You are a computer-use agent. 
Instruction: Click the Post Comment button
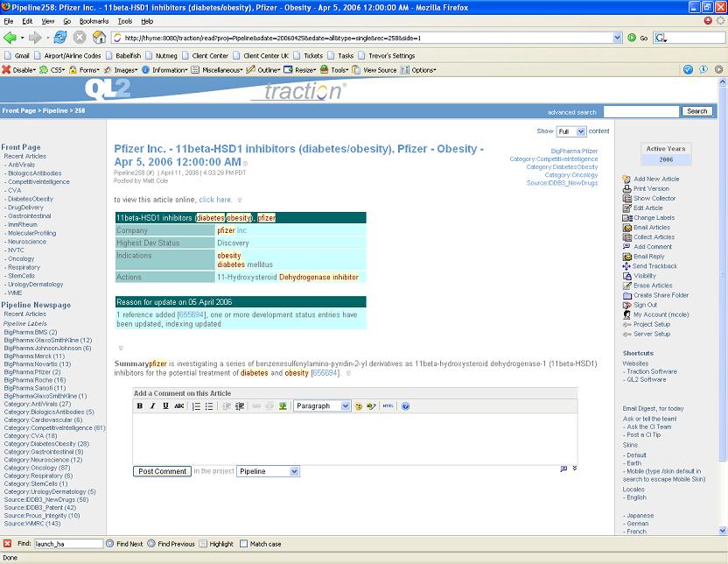coord(162,471)
